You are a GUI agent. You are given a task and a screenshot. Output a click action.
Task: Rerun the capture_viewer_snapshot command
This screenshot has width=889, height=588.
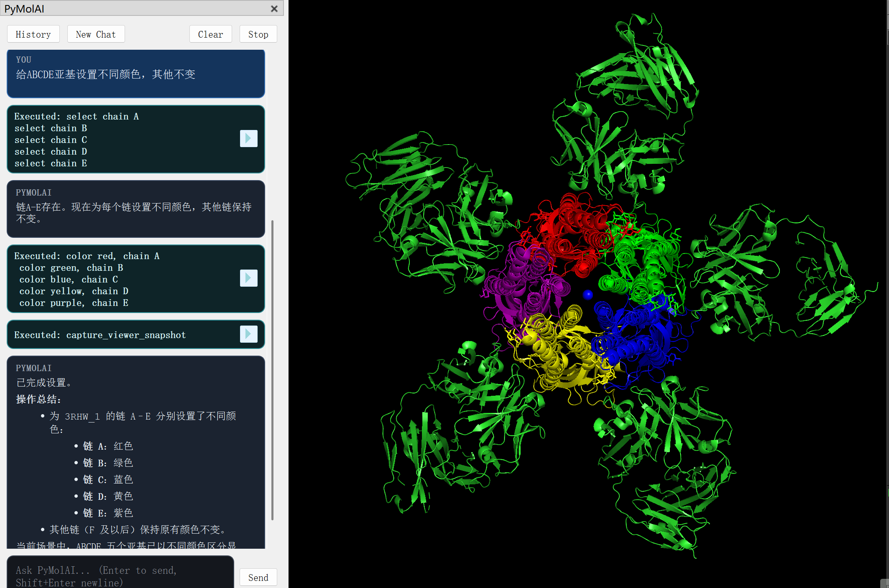point(248,334)
